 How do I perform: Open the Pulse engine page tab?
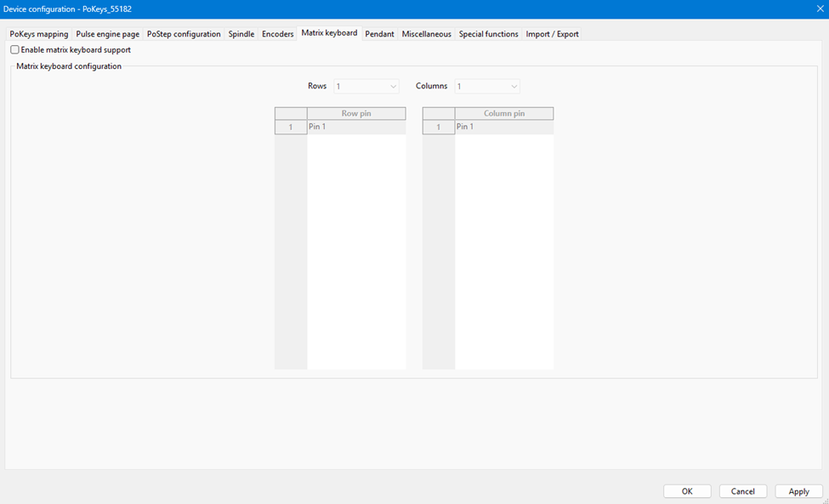pyautogui.click(x=107, y=34)
